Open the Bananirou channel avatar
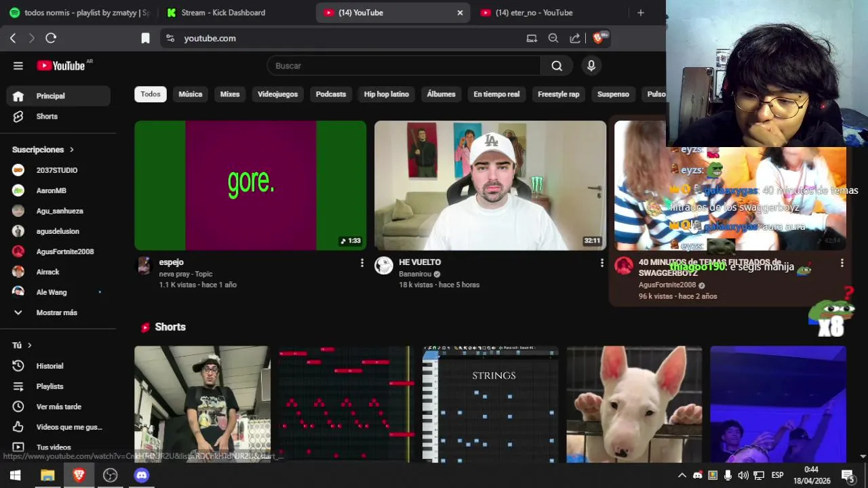 [384, 266]
